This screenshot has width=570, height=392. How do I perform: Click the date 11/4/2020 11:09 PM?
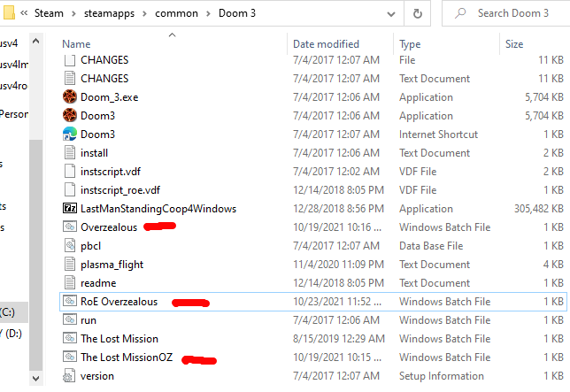(x=338, y=265)
